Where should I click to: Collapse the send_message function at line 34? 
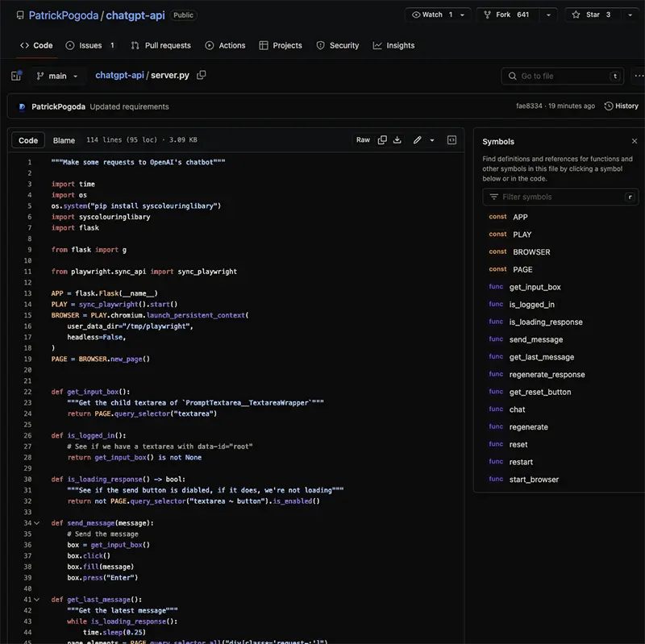tap(37, 524)
